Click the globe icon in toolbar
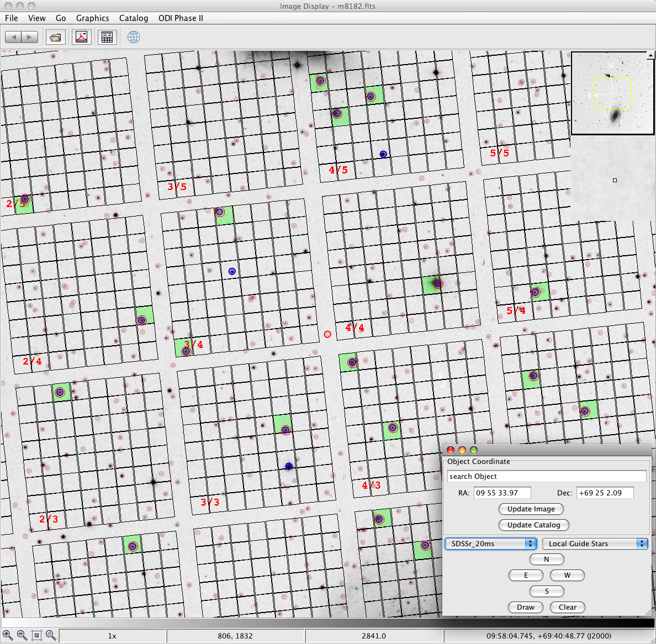The image size is (656, 644). (134, 37)
